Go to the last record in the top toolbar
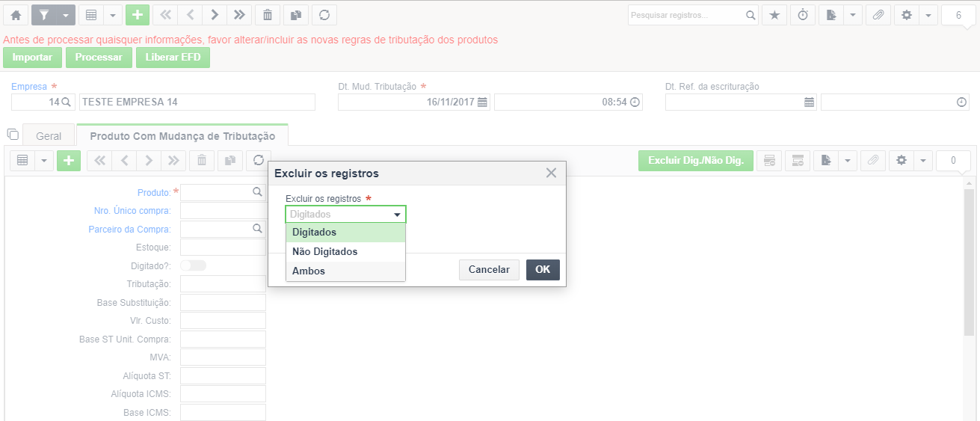The width and height of the screenshot is (980, 421). tap(239, 15)
